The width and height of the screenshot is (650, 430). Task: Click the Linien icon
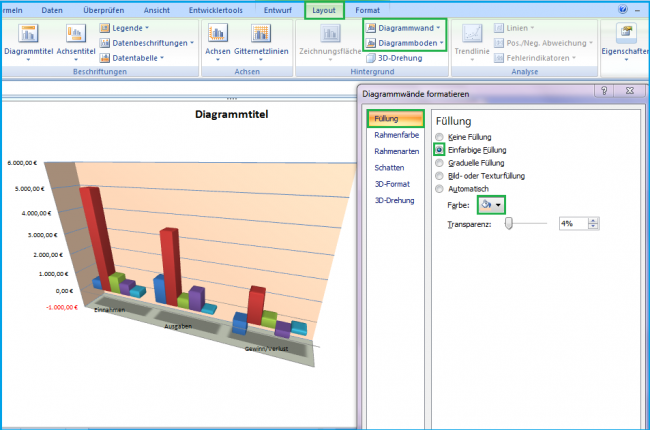pos(499,28)
